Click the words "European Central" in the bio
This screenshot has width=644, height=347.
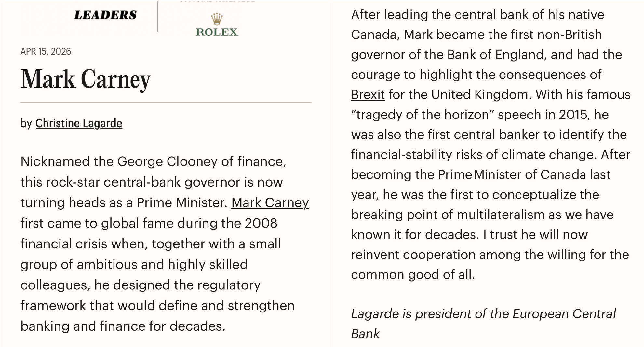[564, 314]
